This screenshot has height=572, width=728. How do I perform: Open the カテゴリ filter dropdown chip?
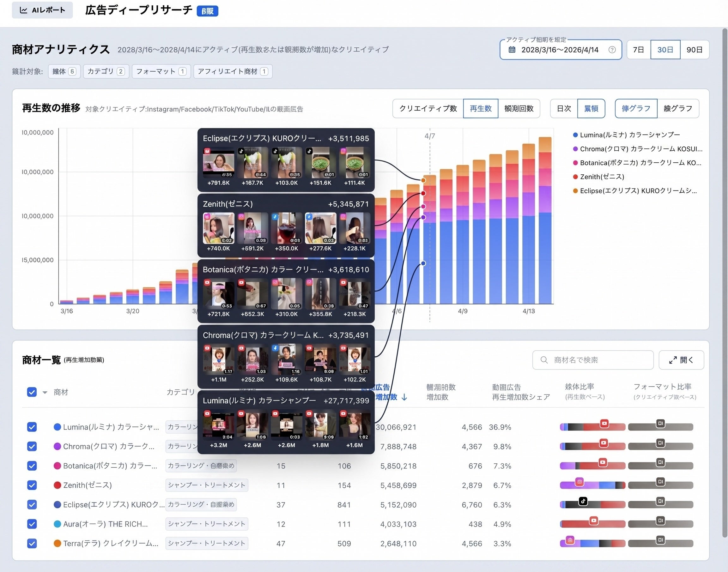pos(106,71)
